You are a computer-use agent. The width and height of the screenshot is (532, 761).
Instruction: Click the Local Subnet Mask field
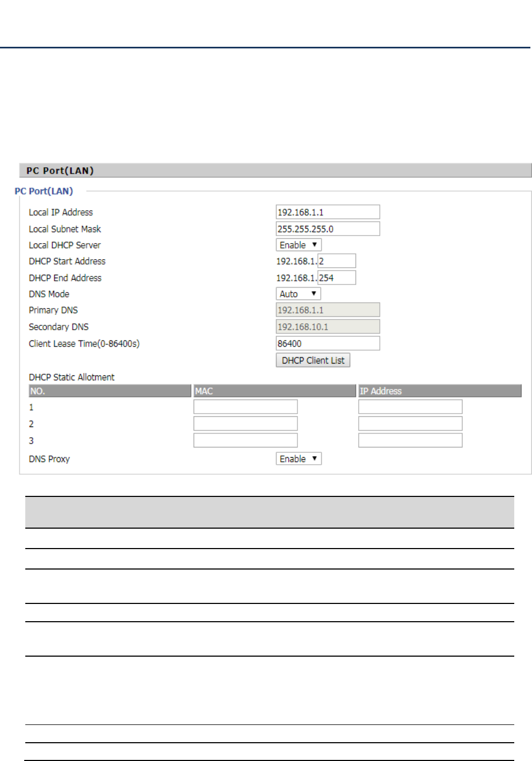pyautogui.click(x=328, y=229)
